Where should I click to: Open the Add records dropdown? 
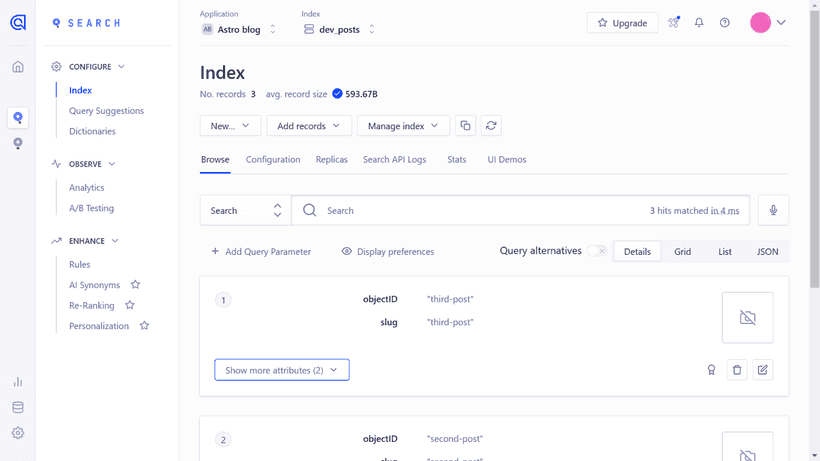click(309, 125)
